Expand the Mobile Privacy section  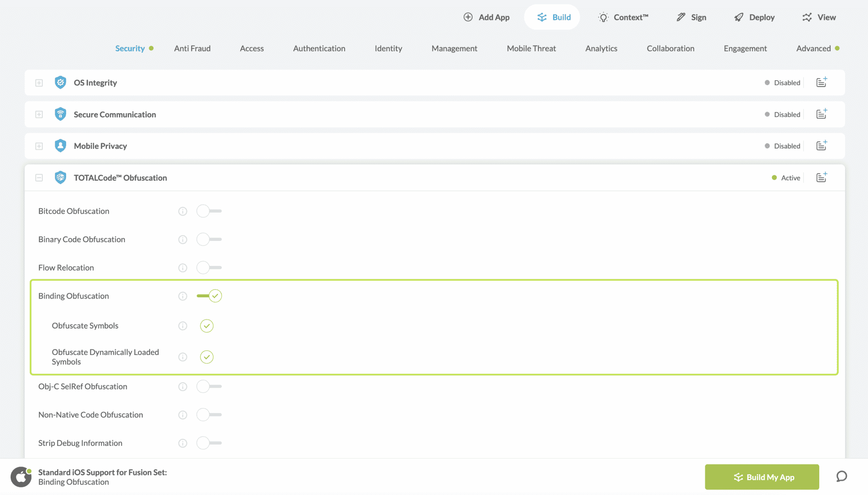coord(39,145)
